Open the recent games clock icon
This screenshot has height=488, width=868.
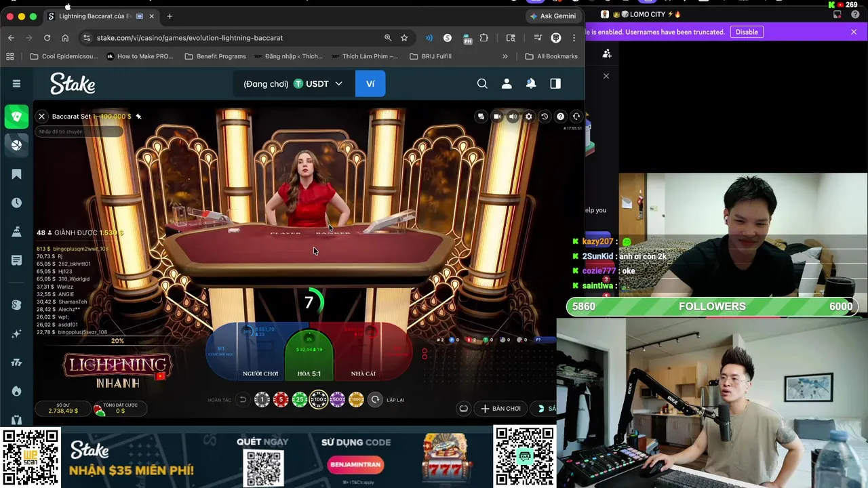[x=16, y=203]
